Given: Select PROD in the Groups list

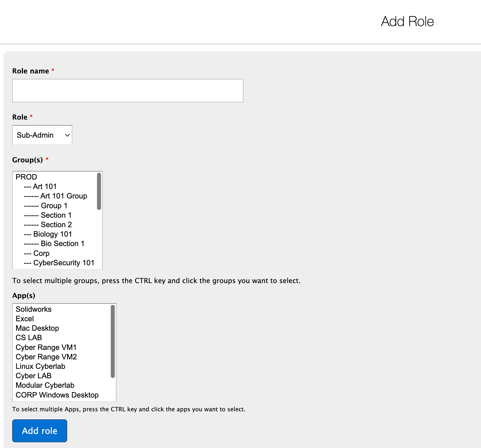Looking at the screenshot, I should pyautogui.click(x=26, y=177).
